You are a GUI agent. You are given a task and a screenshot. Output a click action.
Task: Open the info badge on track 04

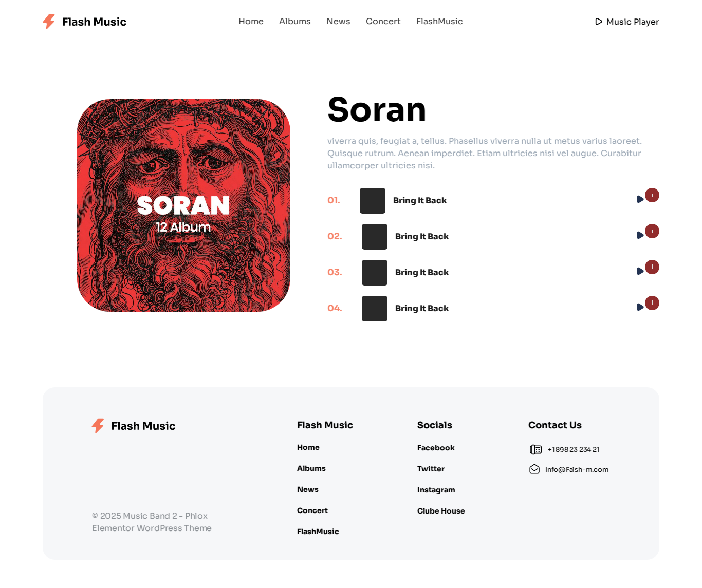[x=652, y=303]
